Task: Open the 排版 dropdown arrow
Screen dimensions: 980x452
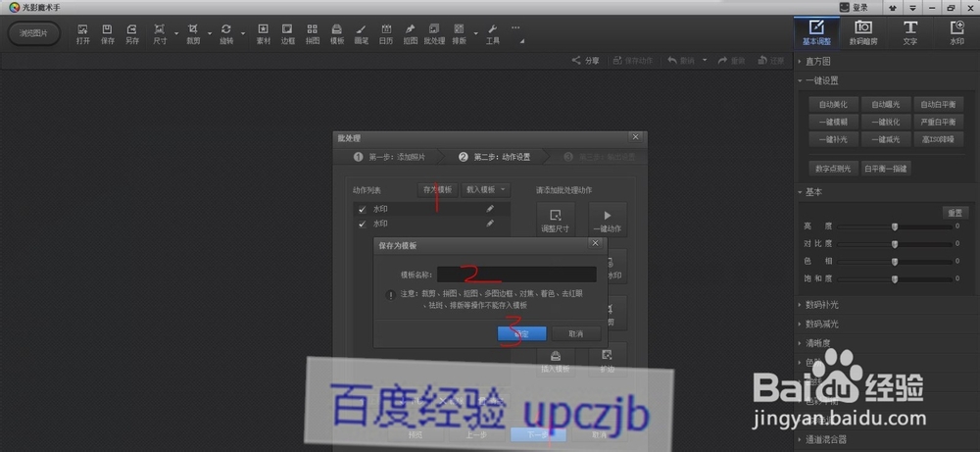Action: (x=476, y=33)
